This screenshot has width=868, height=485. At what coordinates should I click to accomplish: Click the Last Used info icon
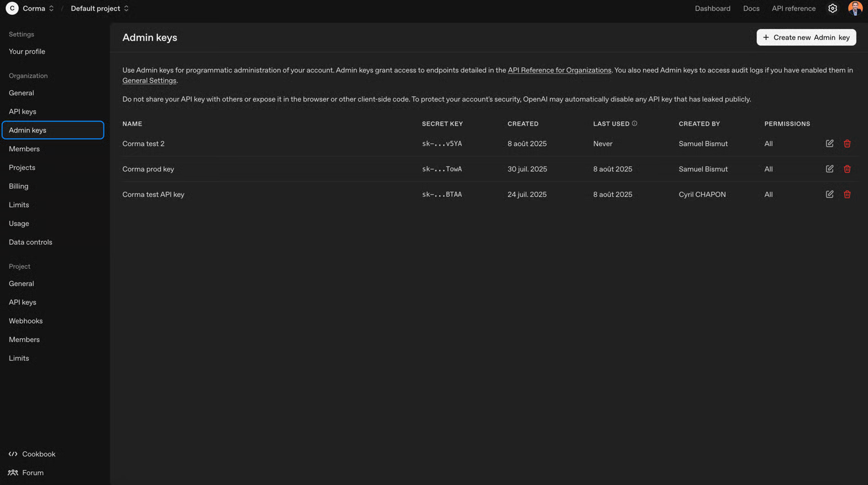pyautogui.click(x=634, y=124)
